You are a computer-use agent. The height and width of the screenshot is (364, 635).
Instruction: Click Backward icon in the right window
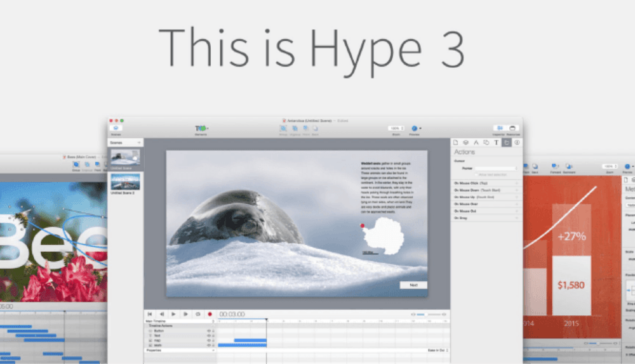point(568,166)
